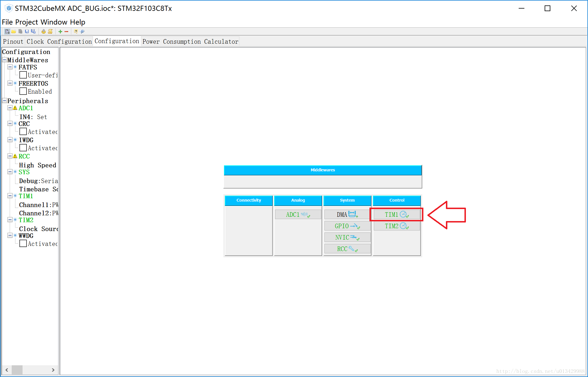Open the TIM1 configuration button

click(x=397, y=214)
